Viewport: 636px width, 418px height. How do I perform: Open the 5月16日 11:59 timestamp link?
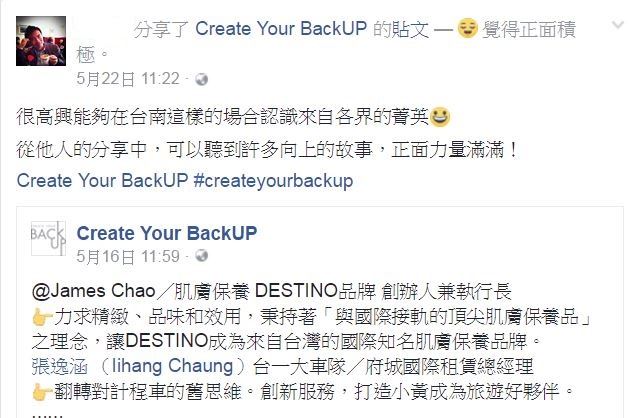pyautogui.click(x=128, y=256)
